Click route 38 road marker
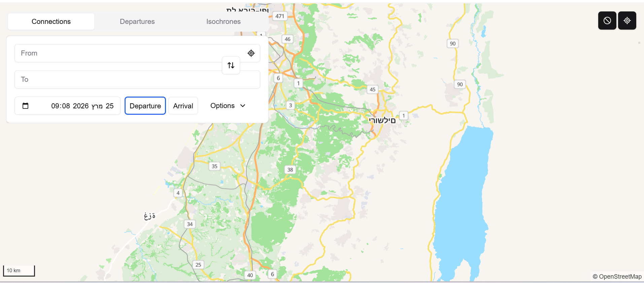Screen dimensions: 644x283 click(290, 170)
